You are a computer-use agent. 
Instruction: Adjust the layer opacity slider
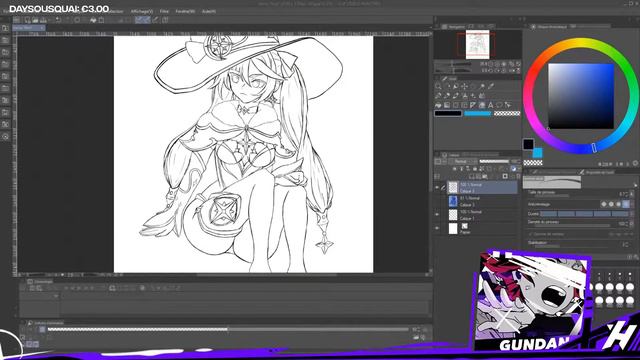coord(494,162)
